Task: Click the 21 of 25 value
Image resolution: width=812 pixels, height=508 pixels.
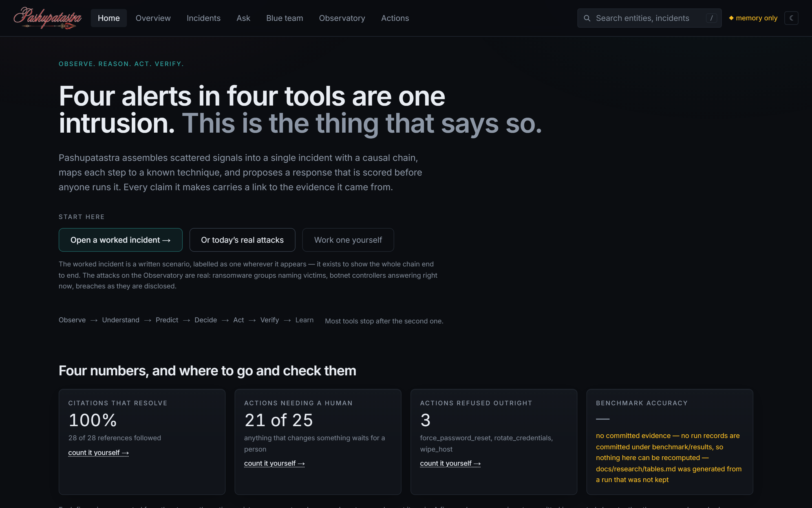Action: click(x=279, y=420)
